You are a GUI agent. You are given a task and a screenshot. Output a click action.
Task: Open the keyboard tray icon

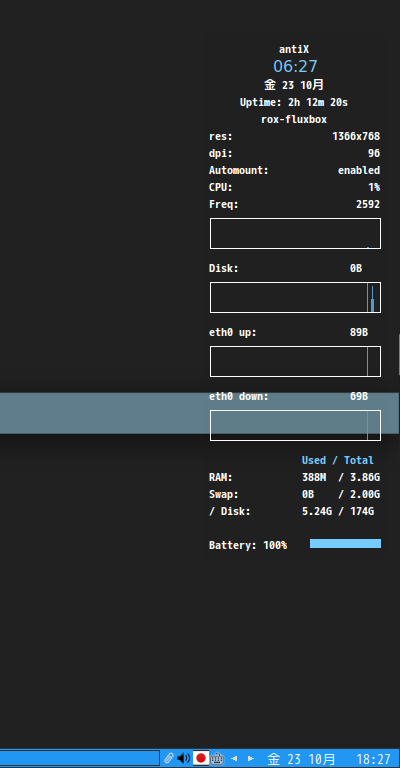[217, 759]
